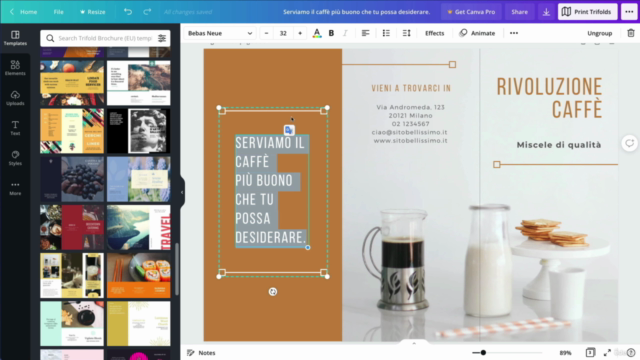Toggle bold formatting
640x360 pixels.
tap(331, 33)
